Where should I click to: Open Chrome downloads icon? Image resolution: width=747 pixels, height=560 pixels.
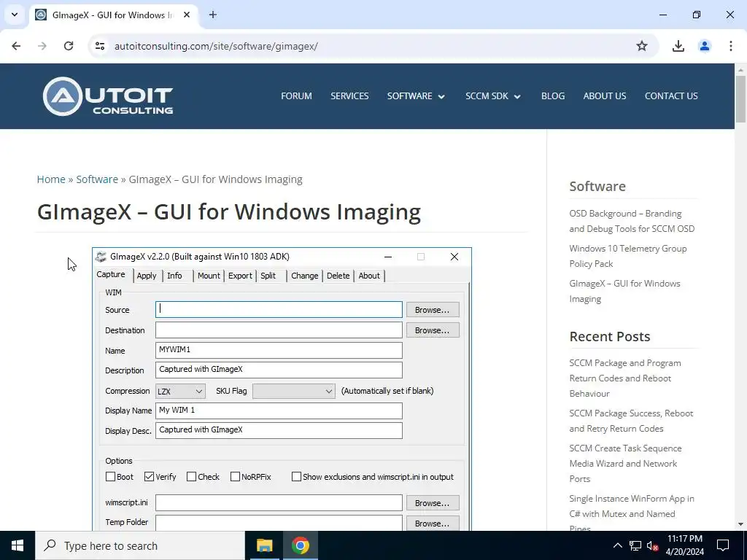coord(678,46)
